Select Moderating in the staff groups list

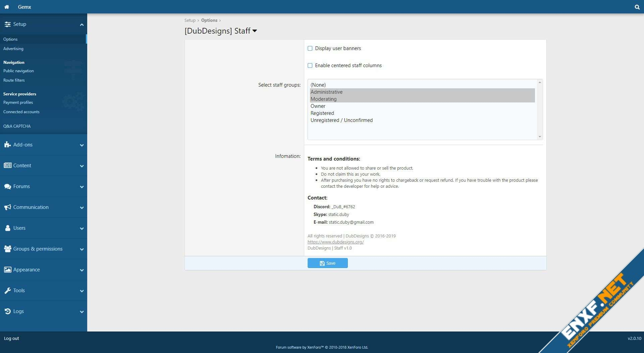(x=422, y=99)
